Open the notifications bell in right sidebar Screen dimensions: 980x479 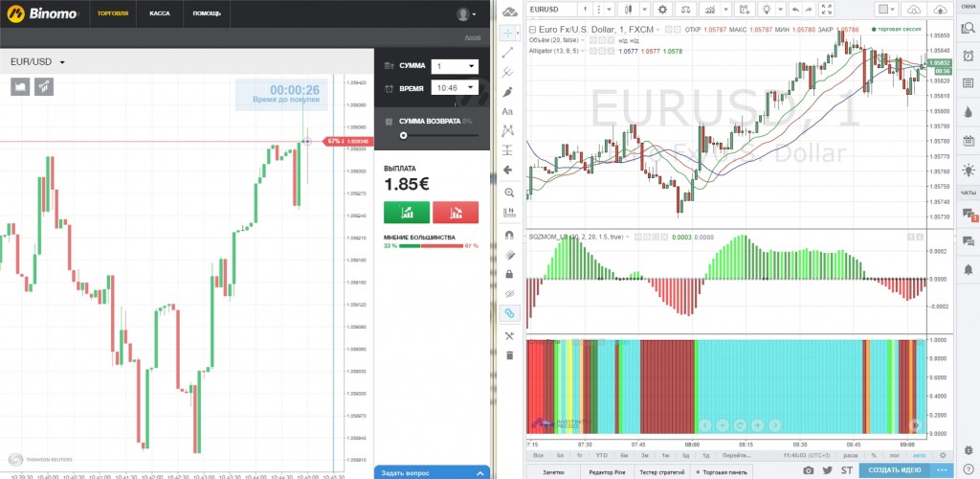click(x=969, y=269)
